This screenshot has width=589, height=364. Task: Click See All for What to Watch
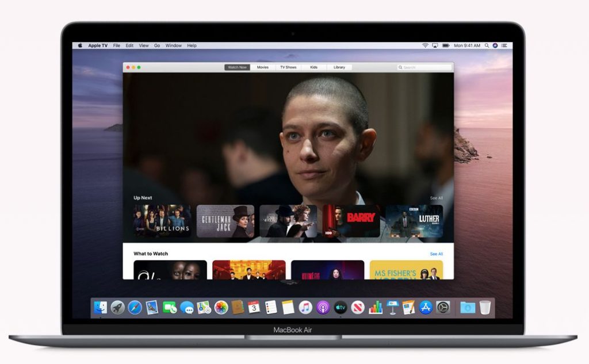[x=437, y=253]
